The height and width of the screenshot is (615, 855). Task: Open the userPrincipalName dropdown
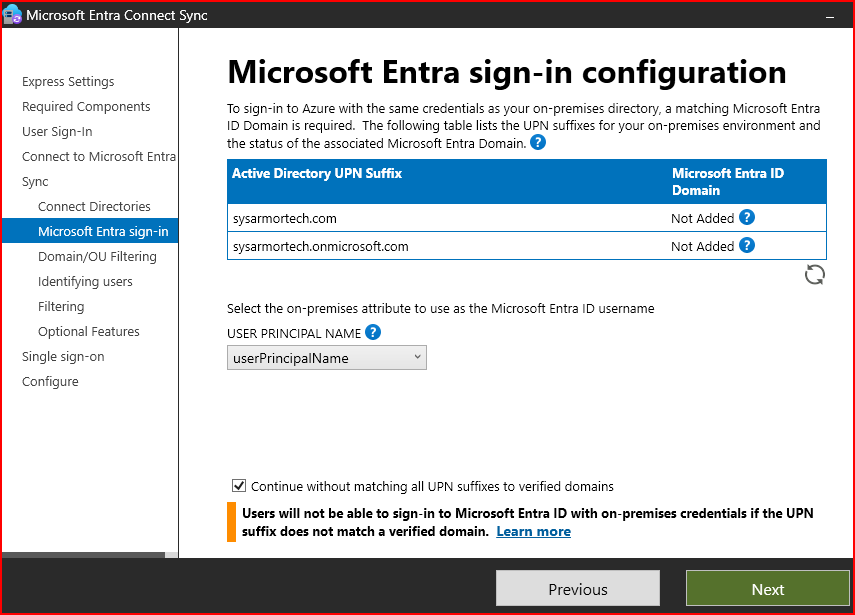(x=327, y=358)
